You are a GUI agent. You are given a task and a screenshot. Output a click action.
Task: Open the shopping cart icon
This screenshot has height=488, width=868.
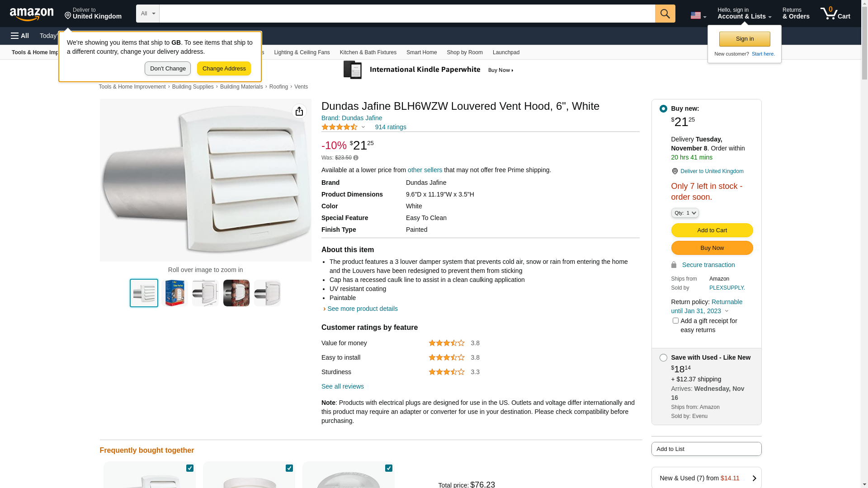(x=835, y=14)
